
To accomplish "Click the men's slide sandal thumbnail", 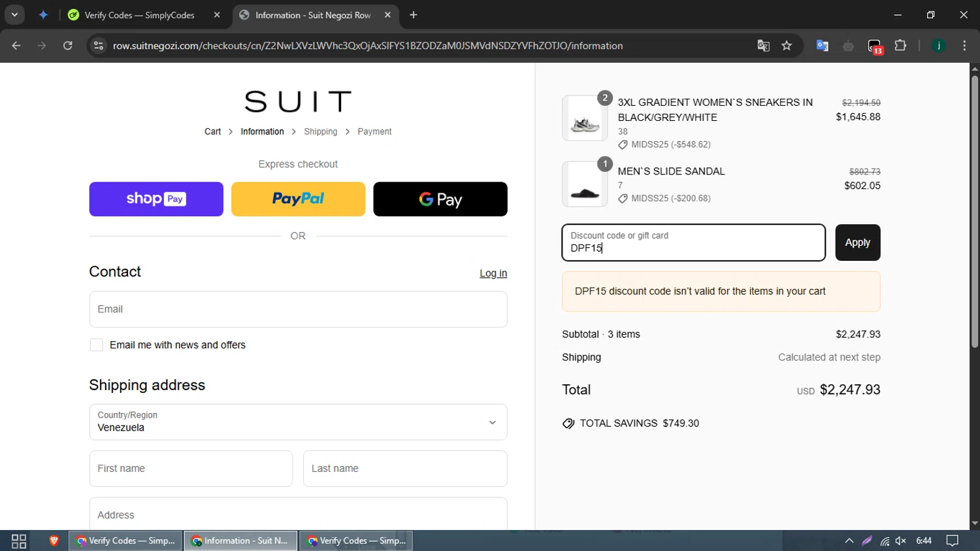I will point(585,184).
